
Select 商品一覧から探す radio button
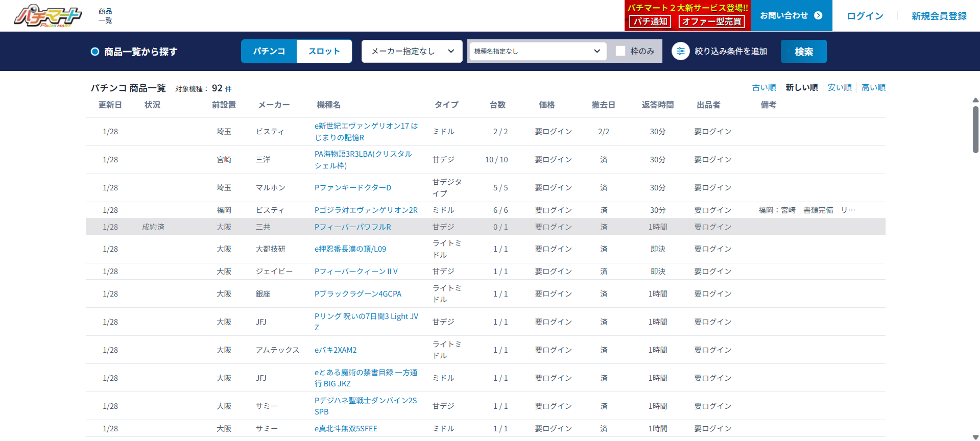[x=95, y=52]
